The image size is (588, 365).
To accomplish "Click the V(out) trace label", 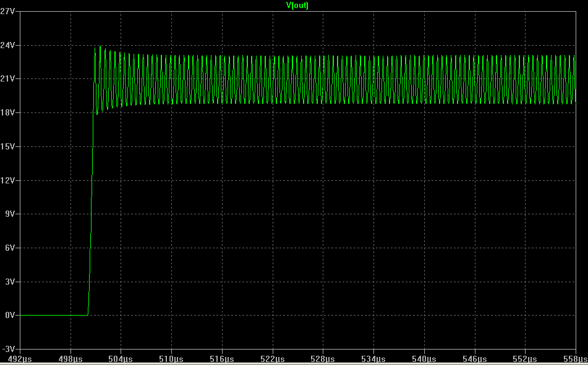I will click(297, 5).
